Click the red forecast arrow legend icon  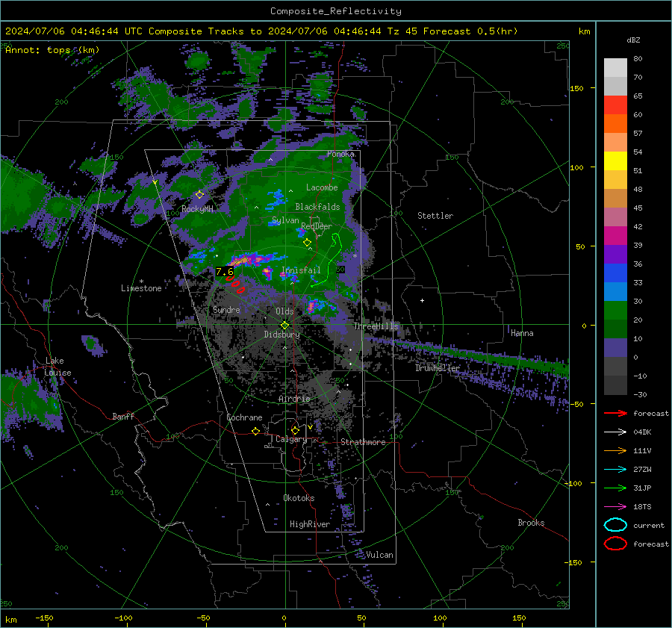tap(615, 413)
